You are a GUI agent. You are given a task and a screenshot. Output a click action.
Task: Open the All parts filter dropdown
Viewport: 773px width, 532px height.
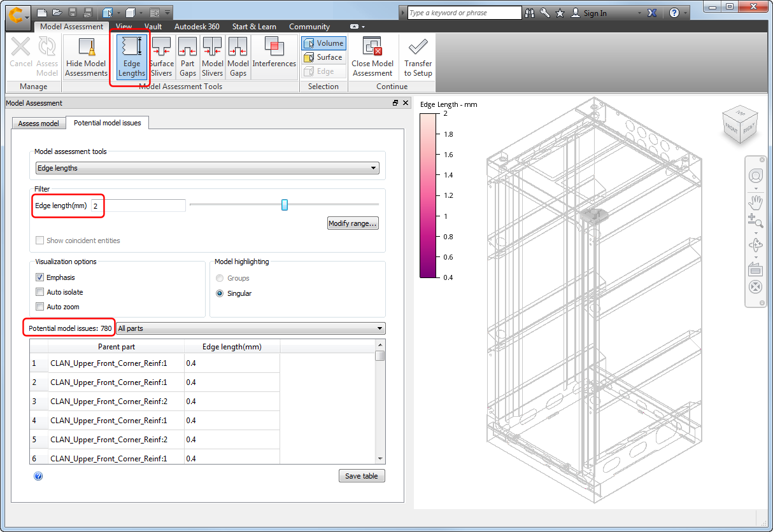(251, 328)
